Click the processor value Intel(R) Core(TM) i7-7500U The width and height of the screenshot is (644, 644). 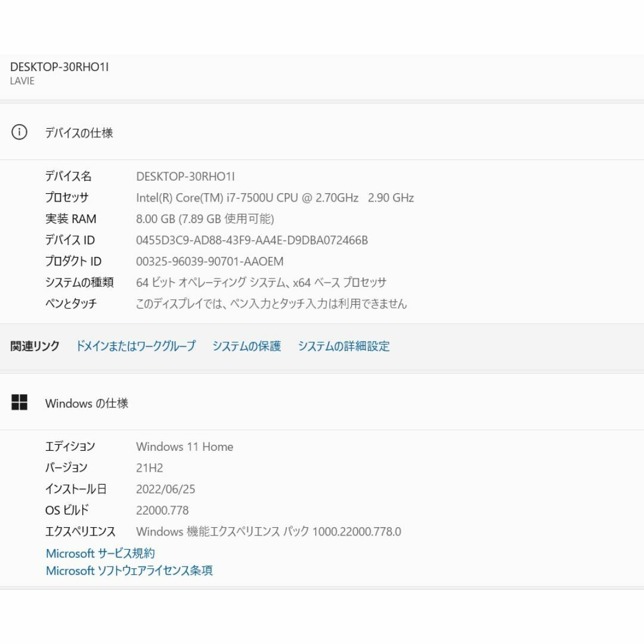tap(275, 198)
